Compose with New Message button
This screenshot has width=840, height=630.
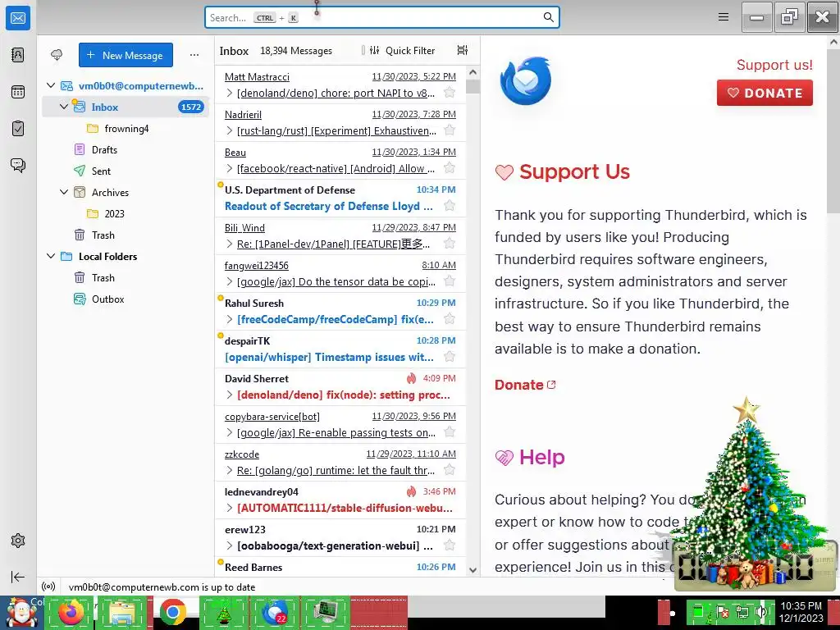[126, 55]
